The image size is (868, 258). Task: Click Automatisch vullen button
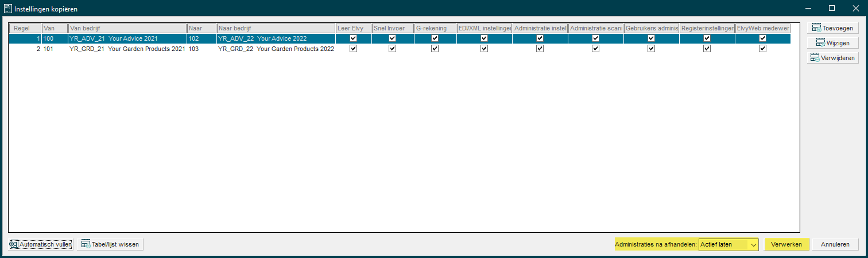(x=41, y=244)
